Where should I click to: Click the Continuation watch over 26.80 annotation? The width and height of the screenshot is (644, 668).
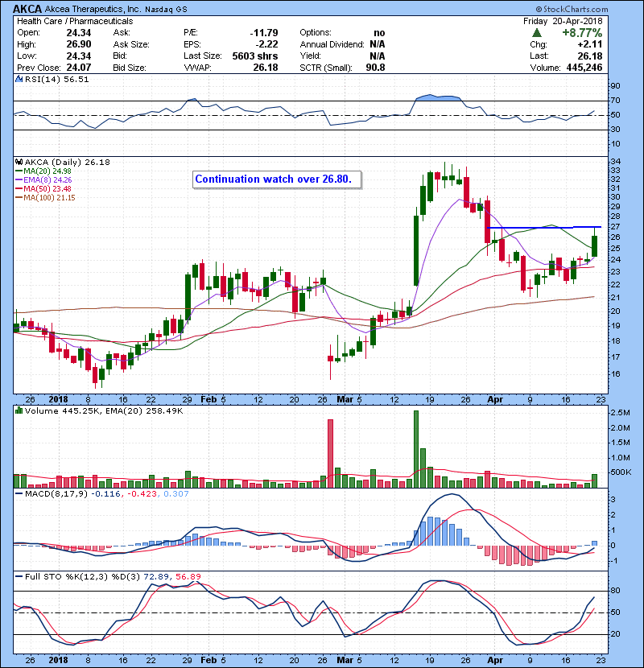pos(277,179)
